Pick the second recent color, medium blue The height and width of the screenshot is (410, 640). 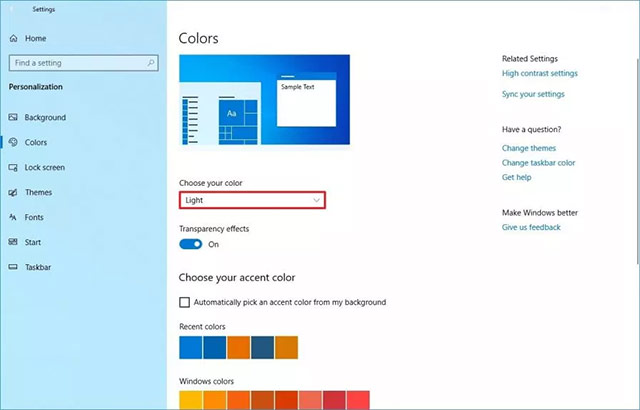pyautogui.click(x=214, y=348)
